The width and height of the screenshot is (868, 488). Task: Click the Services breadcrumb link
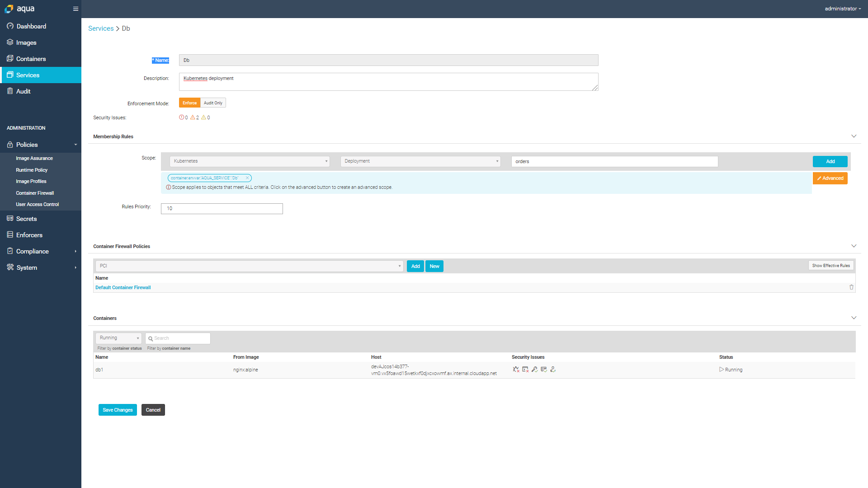101,28
